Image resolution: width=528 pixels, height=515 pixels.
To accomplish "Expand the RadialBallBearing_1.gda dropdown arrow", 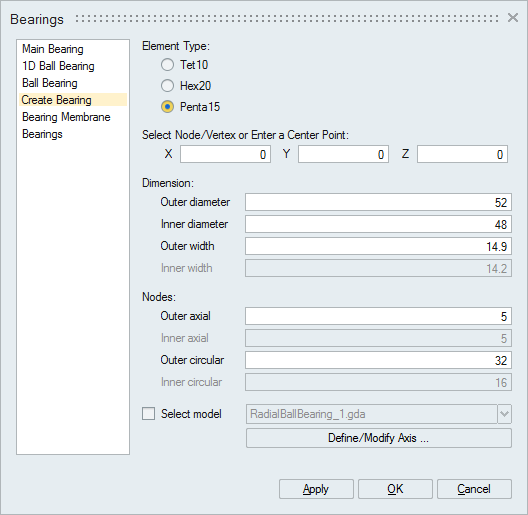I will coord(504,414).
